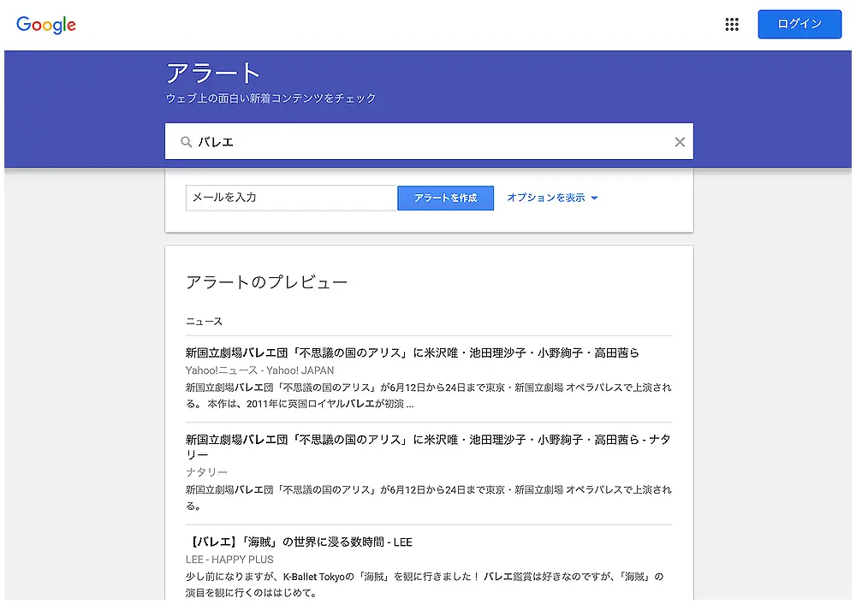Screen dimensions: 856x616
Task: Open the headline ending with ナタリー
Action: (429, 447)
